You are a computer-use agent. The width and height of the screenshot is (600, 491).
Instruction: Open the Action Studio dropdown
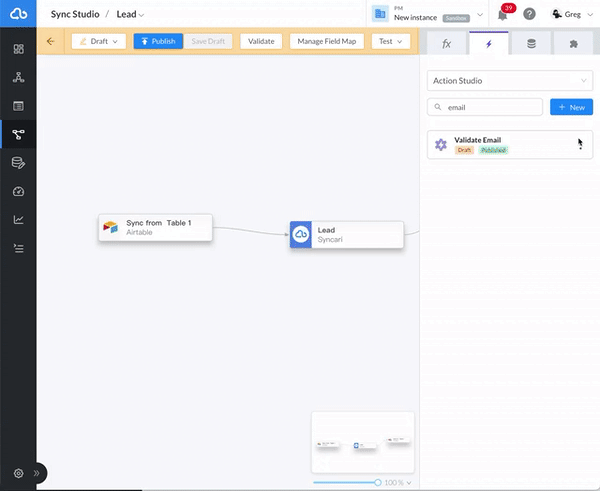(510, 81)
